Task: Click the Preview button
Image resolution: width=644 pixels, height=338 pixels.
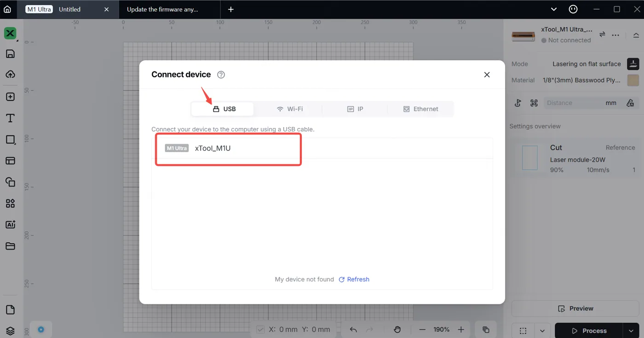Action: point(575,309)
